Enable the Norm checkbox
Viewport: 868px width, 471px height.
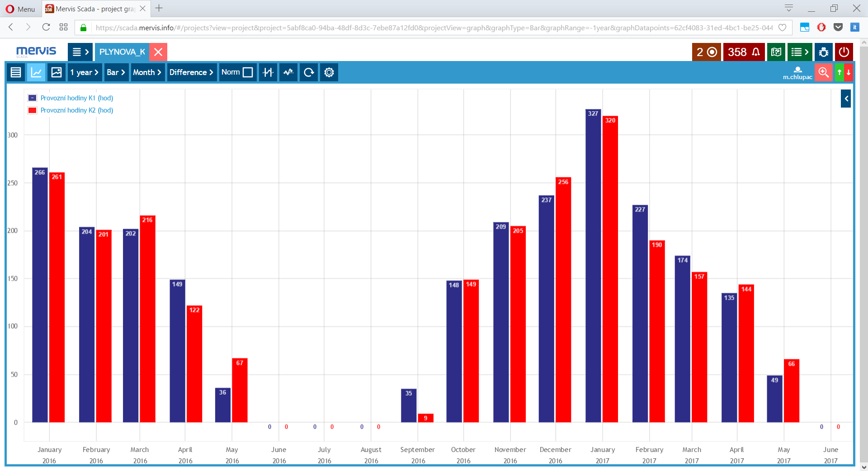(247, 72)
